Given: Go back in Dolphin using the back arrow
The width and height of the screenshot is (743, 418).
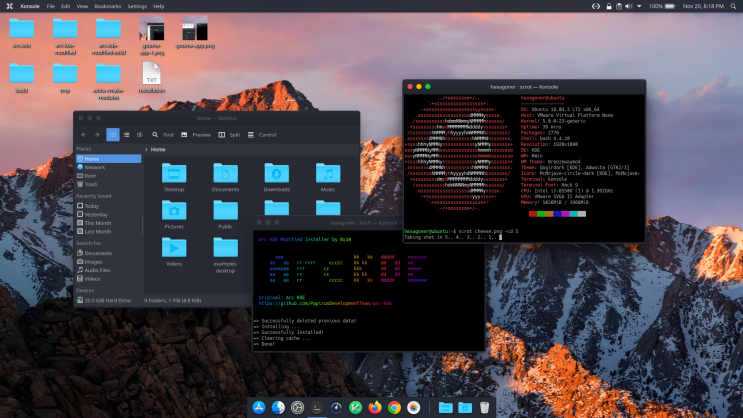Looking at the screenshot, I should pyautogui.click(x=83, y=135).
